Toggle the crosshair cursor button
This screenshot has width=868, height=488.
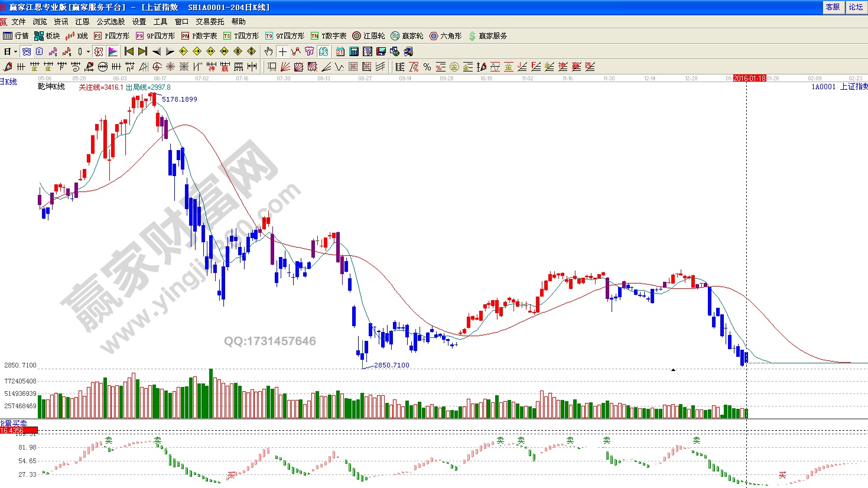click(x=282, y=51)
